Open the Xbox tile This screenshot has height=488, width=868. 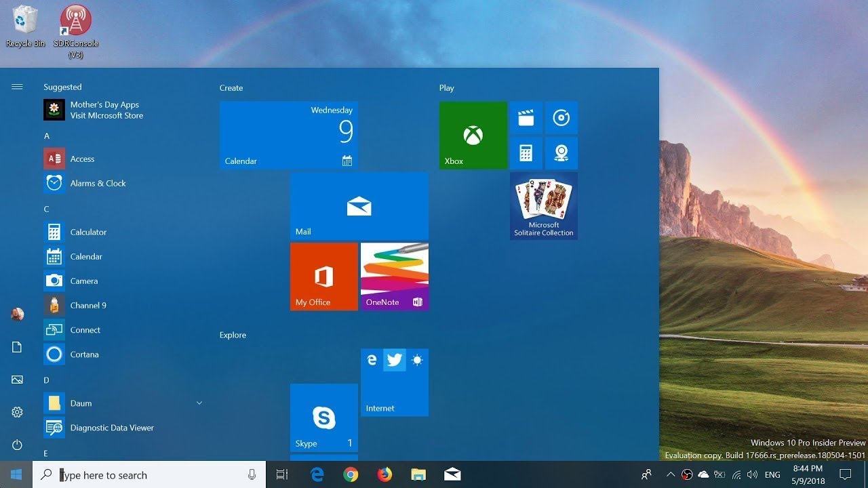(473, 136)
